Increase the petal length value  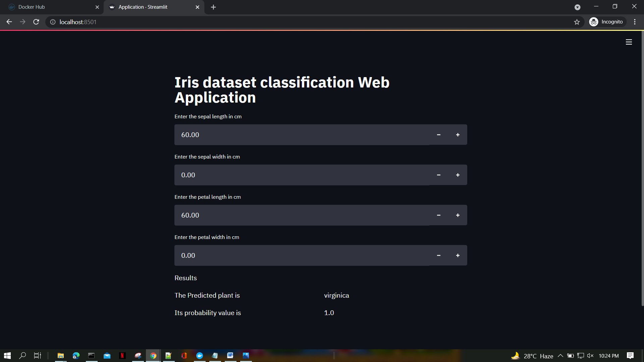click(458, 215)
